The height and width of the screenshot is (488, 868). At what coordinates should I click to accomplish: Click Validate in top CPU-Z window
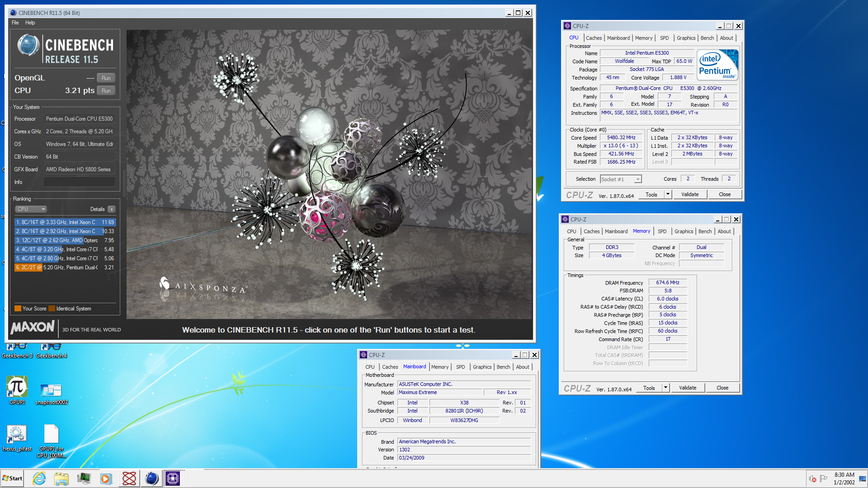pos(690,194)
